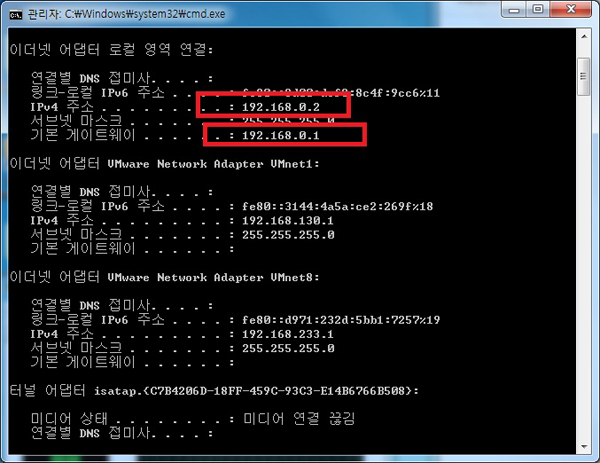Click the isatap tunnel adapter line
The image size is (600, 463).
pos(214,391)
